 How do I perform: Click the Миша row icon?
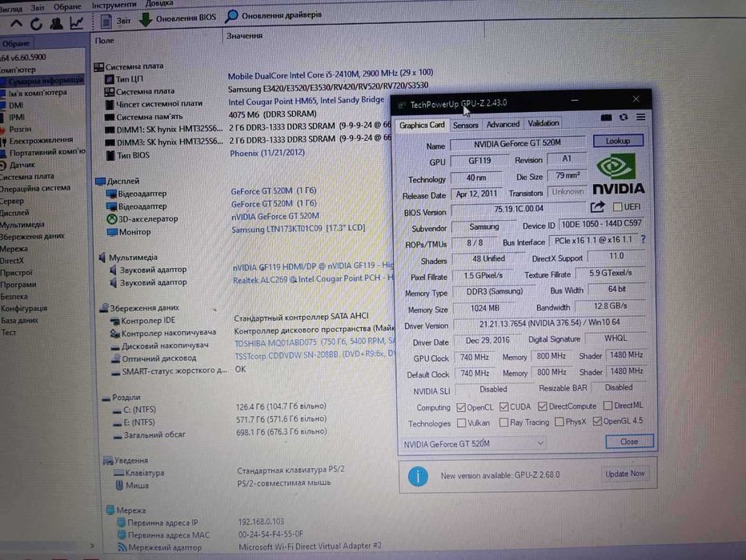(119, 486)
